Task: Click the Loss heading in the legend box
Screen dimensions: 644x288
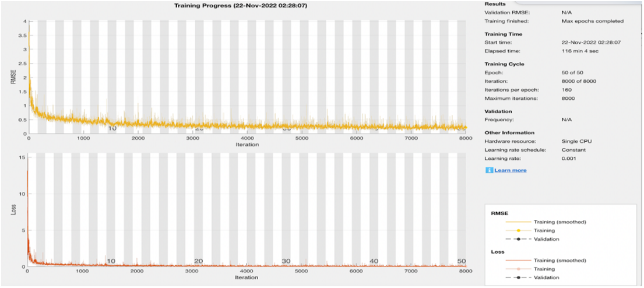Action: [x=497, y=252]
